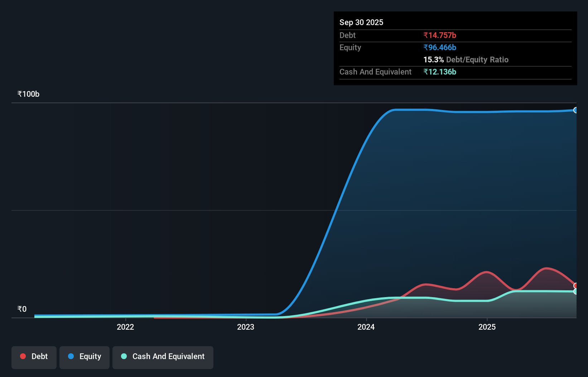The image size is (588, 377).
Task: Click the Sep 30 2025 tooltip header
Action: click(x=361, y=22)
